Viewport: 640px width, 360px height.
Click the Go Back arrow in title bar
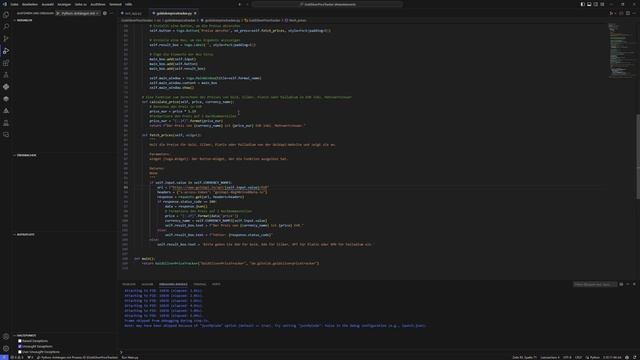click(x=240, y=4)
